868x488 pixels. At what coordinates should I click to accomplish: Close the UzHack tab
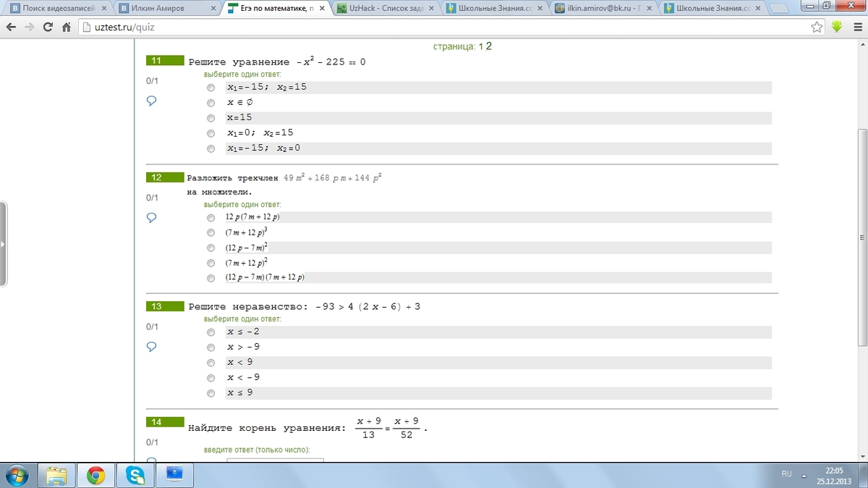[431, 9]
